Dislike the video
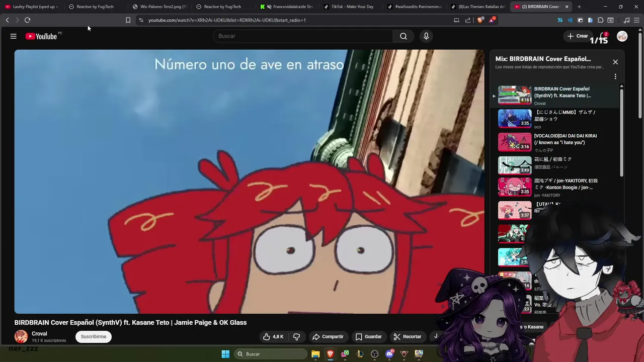644x362 pixels. (x=297, y=337)
